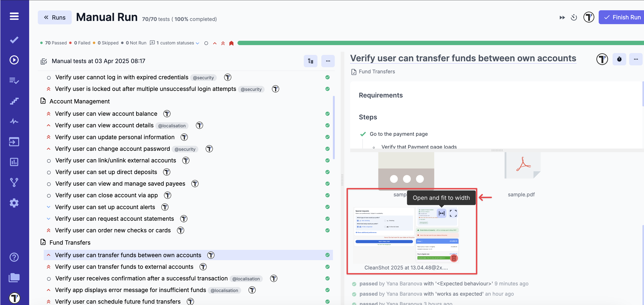Select test 'Verify user can view account balance'
The width and height of the screenshot is (644, 305).
click(x=106, y=114)
